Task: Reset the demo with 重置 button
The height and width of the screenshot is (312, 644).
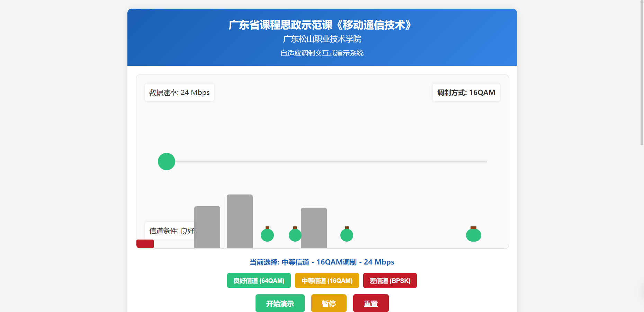Action: tap(371, 303)
